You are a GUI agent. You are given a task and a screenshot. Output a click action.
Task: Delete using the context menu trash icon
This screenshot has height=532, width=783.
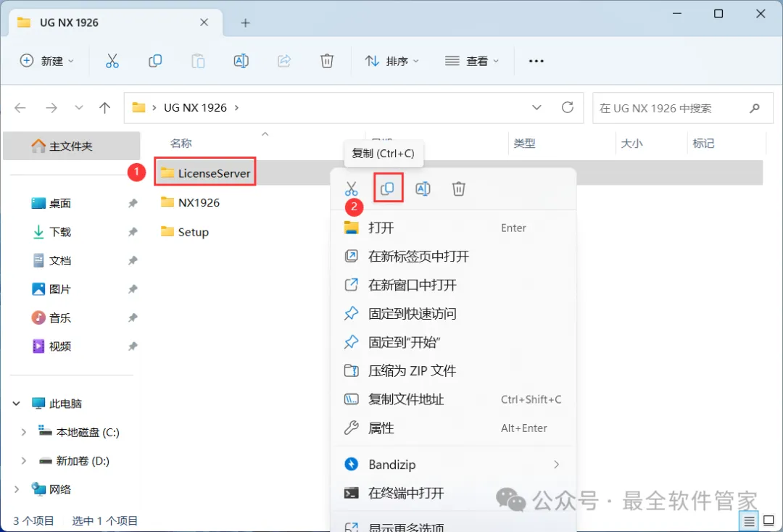458,188
